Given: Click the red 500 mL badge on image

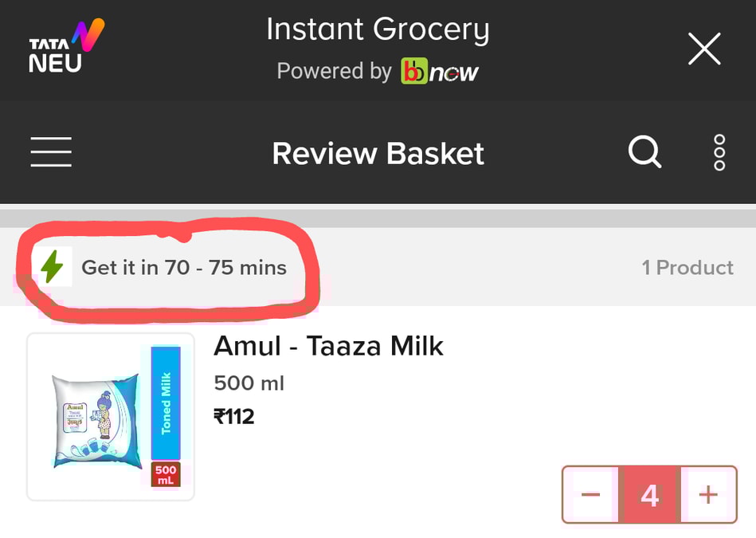Looking at the screenshot, I should pyautogui.click(x=166, y=474).
